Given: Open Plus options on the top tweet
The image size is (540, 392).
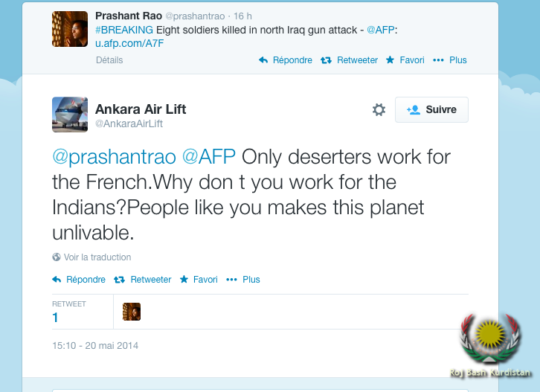Looking at the screenshot, I should click(450, 60).
